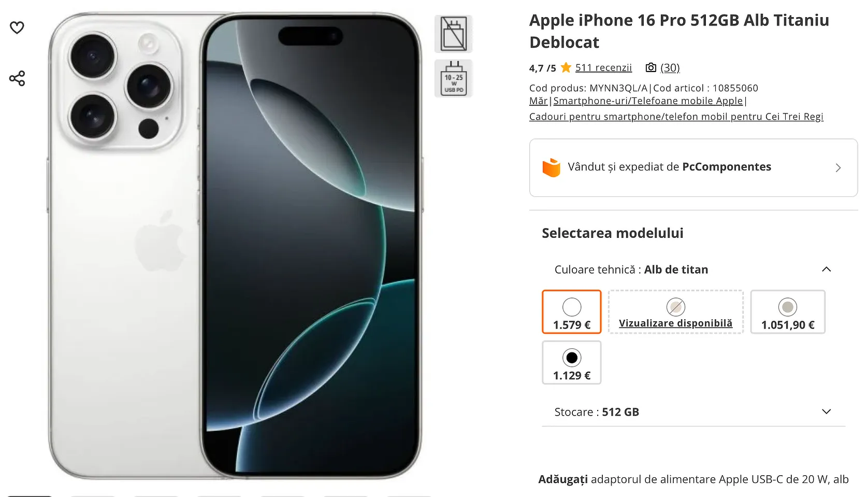The image size is (868, 497).
Task: Click the unavailable desert color swatch
Action: pos(675,307)
